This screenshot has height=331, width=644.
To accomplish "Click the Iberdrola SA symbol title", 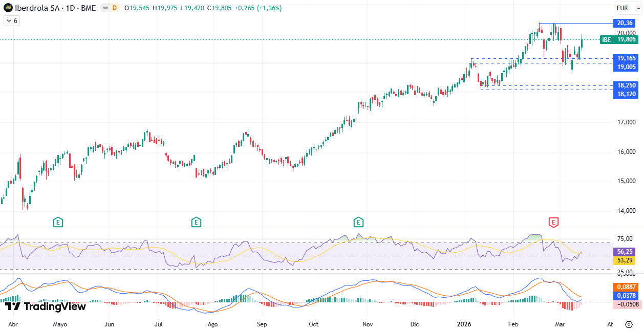I will coord(55,8).
